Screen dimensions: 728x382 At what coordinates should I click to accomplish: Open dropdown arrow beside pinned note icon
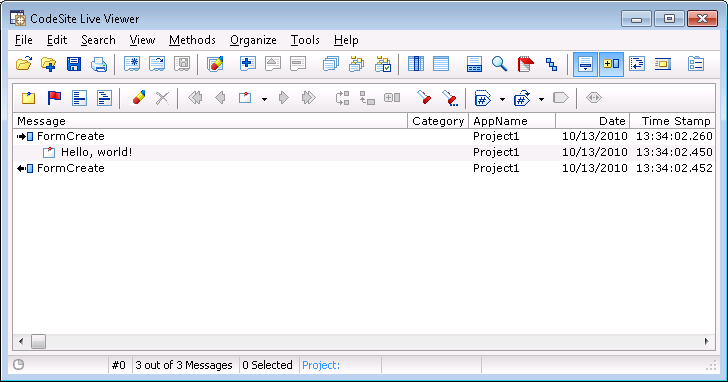pos(264,99)
